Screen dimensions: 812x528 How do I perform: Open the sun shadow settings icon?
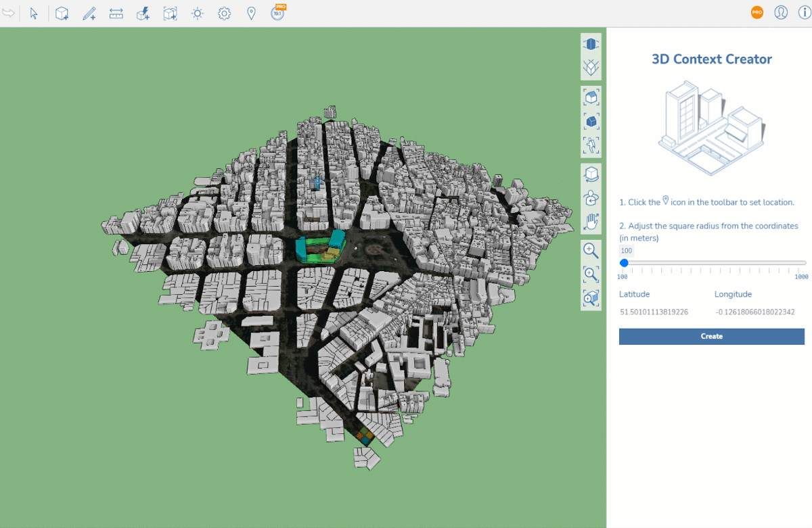197,14
